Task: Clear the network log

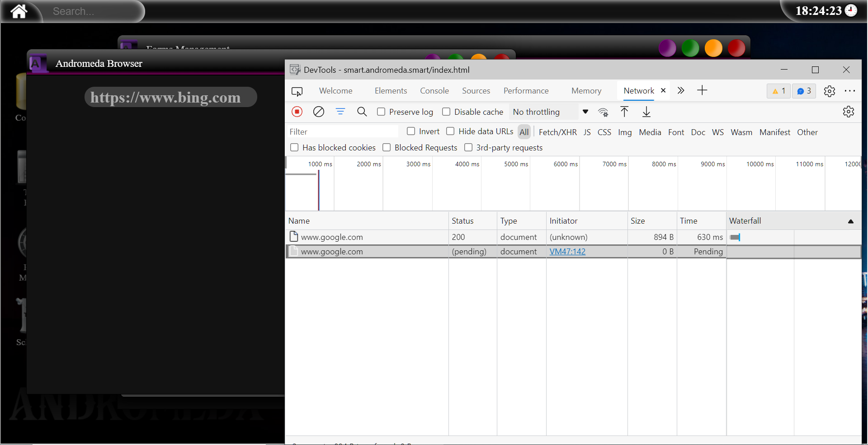Action: [319, 112]
